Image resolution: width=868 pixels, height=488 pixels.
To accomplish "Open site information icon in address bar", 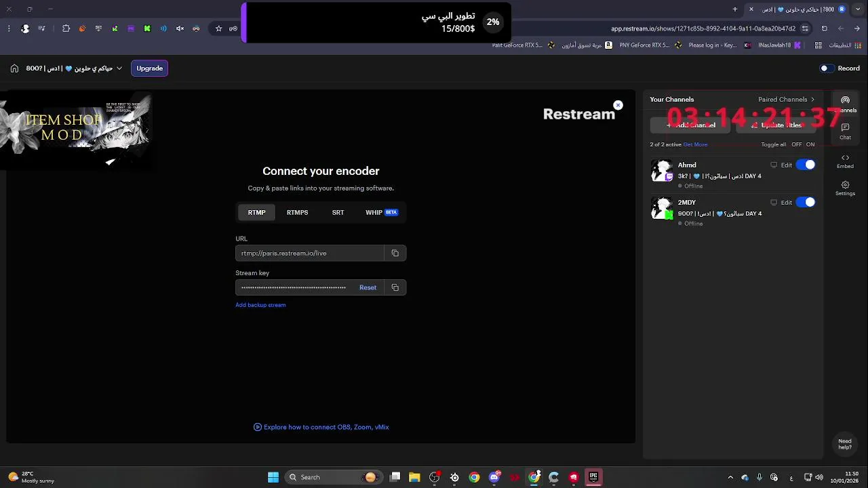I will 805,28.
